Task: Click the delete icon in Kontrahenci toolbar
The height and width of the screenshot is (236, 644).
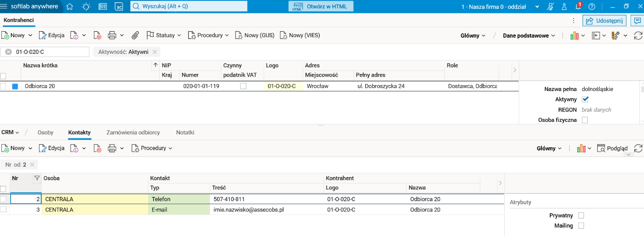Action: (98, 35)
